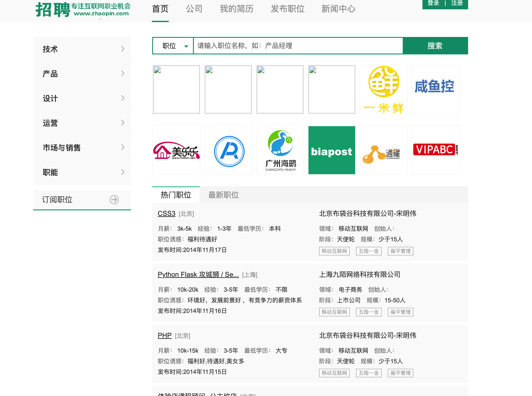Click the 五险一金 tag in the PHP listing
The width and height of the screenshot is (532, 396).
click(x=369, y=373)
